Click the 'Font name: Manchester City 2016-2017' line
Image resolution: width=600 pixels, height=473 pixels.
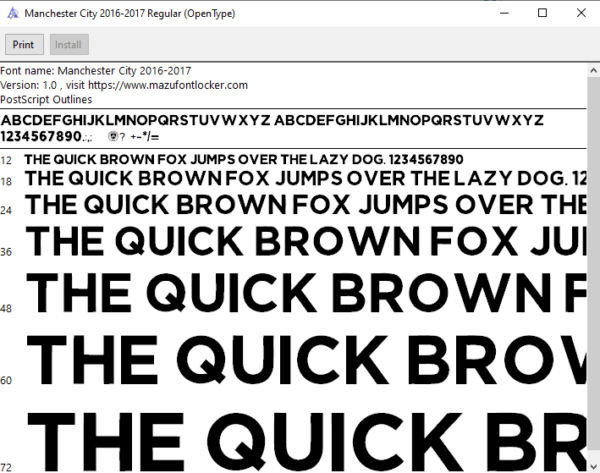tap(96, 71)
